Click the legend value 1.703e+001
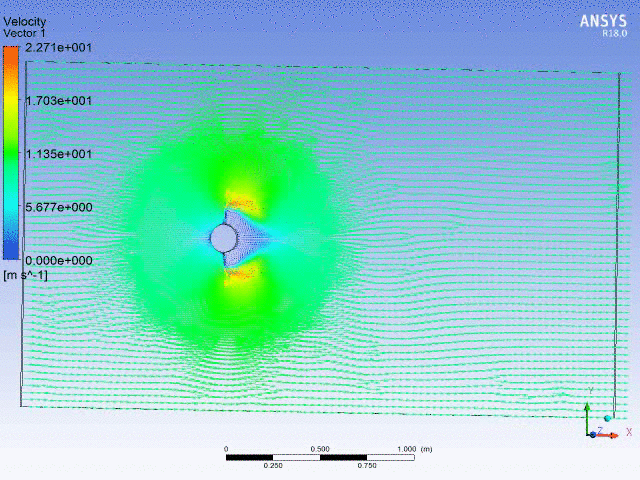640x480 pixels. 59,101
